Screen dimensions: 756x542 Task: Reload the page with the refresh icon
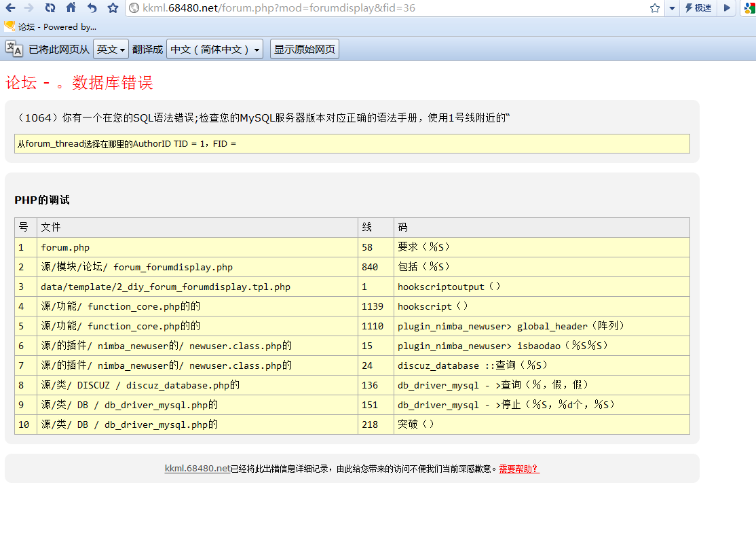(50, 7)
